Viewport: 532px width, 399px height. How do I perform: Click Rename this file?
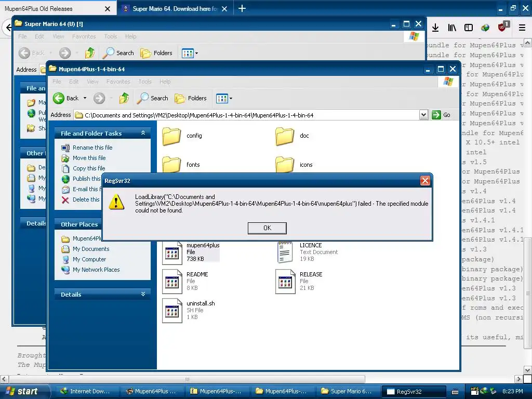coord(92,148)
